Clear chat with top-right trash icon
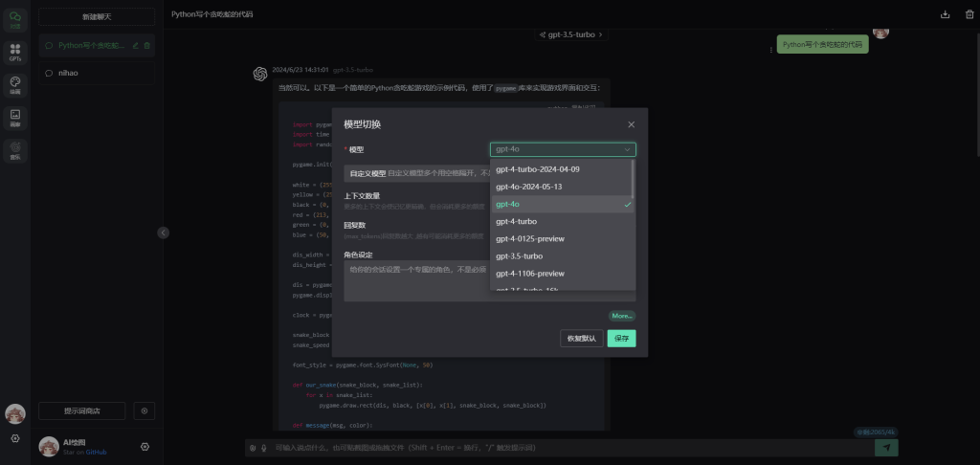Image resolution: width=980 pixels, height=465 pixels. (969, 14)
